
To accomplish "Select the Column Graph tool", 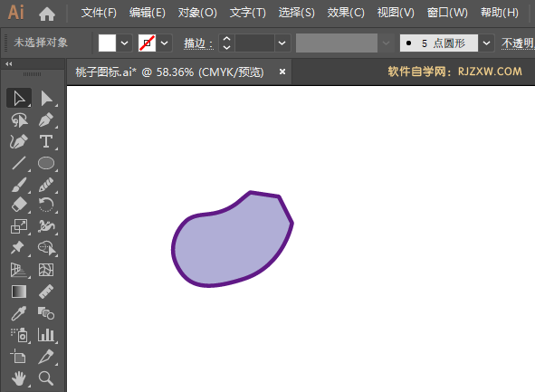I will coord(46,335).
